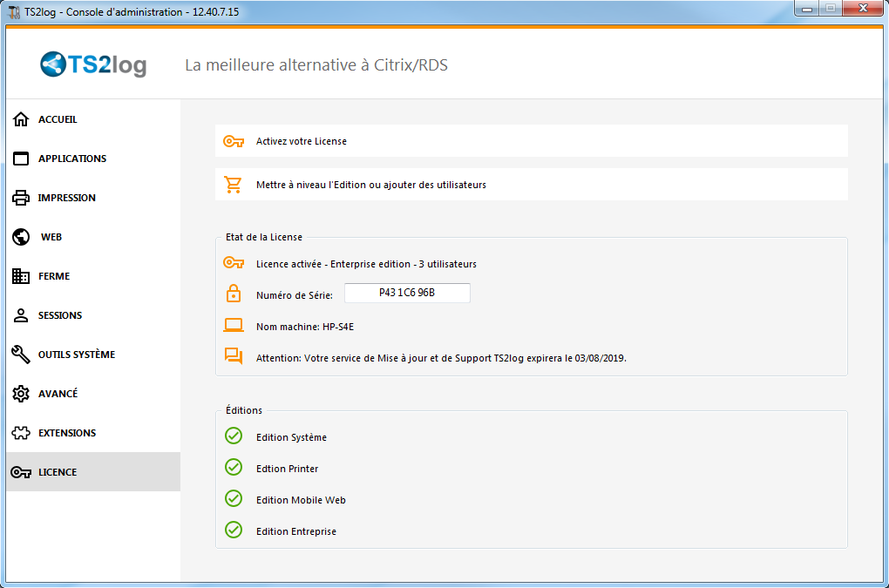Click the Impression printer icon
Viewport: 889px width, 588px height.
click(x=21, y=198)
